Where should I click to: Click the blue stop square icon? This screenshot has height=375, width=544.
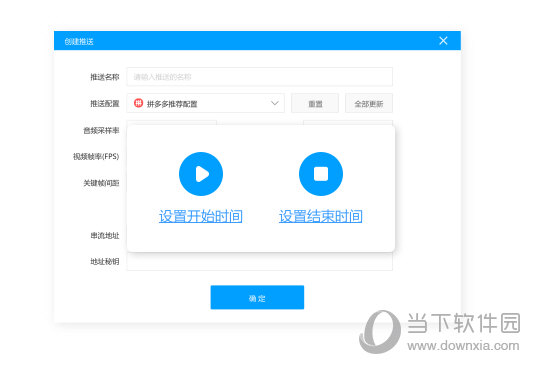tap(321, 174)
